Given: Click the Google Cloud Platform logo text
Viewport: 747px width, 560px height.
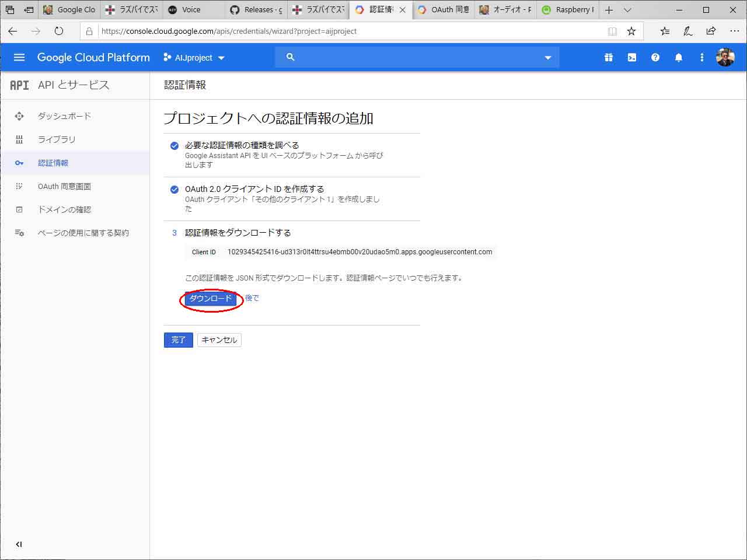Looking at the screenshot, I should click(x=93, y=57).
